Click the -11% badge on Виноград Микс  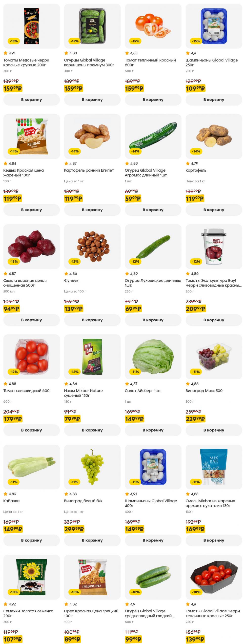[196, 372]
